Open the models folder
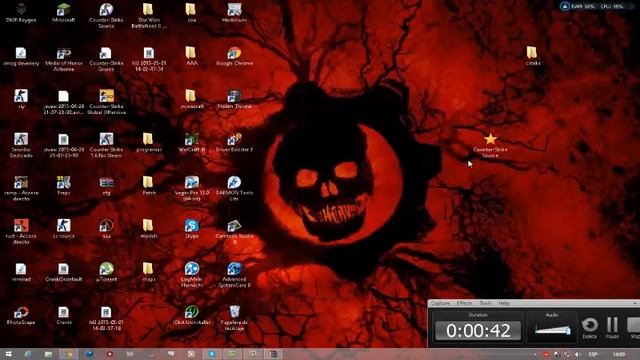The width and height of the screenshot is (640, 360). tap(149, 229)
